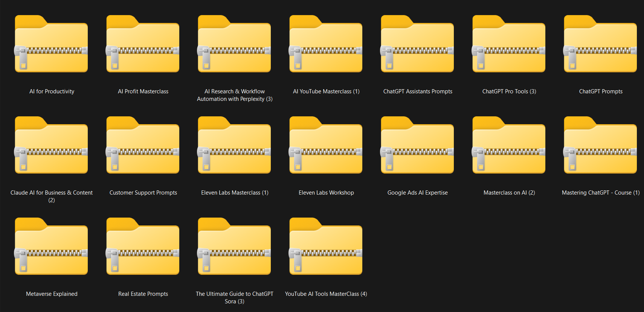The height and width of the screenshot is (312, 644).
Task: Click the file name 'Metaverse Explained'
Action: (x=52, y=294)
